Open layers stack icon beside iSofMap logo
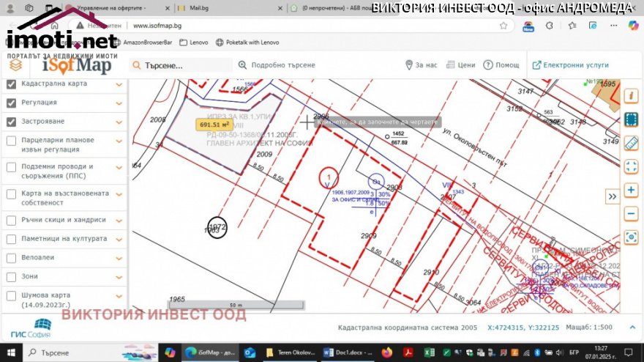This screenshot has height=362, width=644. [15, 65]
